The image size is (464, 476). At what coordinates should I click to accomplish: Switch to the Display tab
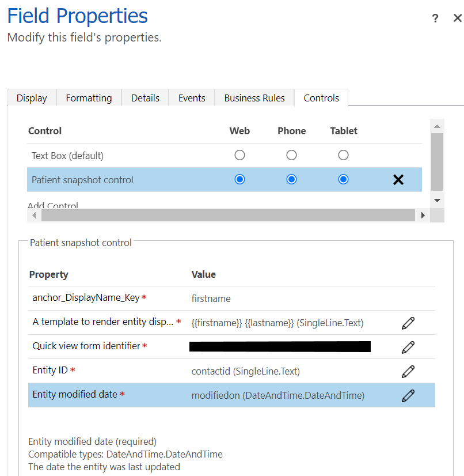point(32,98)
